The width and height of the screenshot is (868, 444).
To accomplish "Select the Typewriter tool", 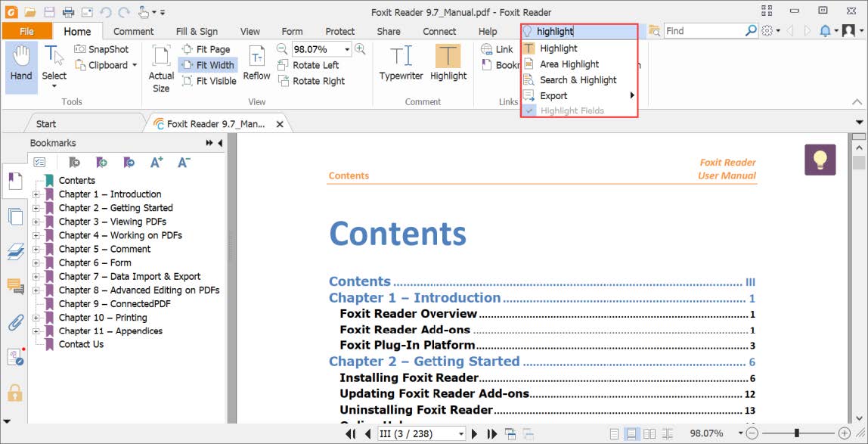I will pyautogui.click(x=401, y=64).
